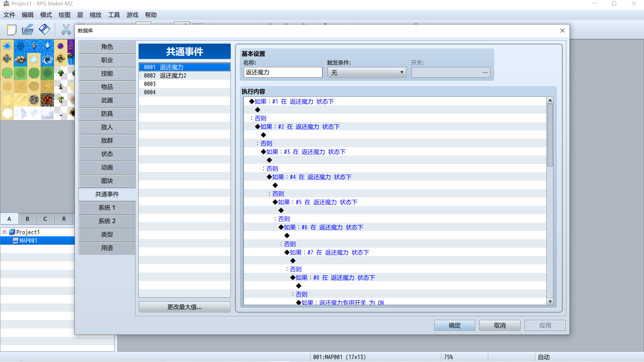Collapse the Project1 tree node
This screenshot has width=644, height=362.
(4, 232)
